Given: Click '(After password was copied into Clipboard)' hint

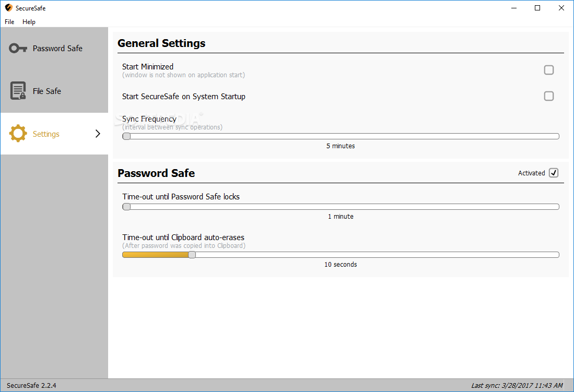Looking at the screenshot, I should pos(184,246).
